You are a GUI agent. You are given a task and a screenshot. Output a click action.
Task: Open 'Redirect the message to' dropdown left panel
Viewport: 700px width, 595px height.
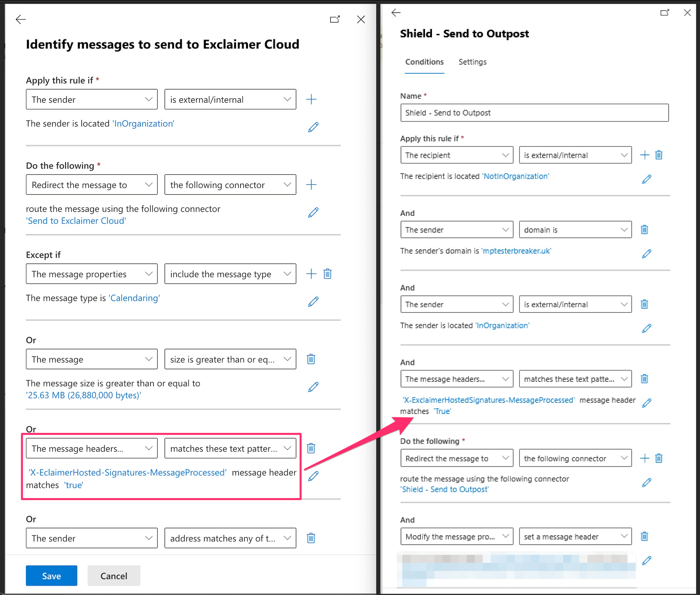pos(92,185)
